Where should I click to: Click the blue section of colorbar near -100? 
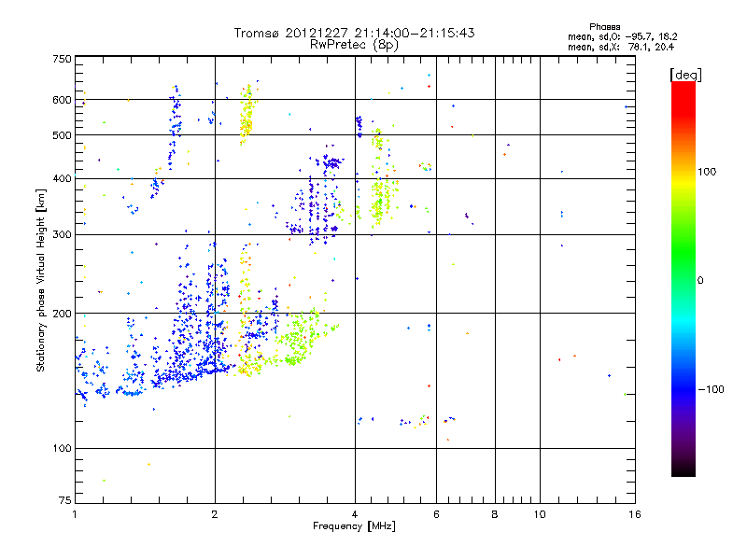[684, 389]
